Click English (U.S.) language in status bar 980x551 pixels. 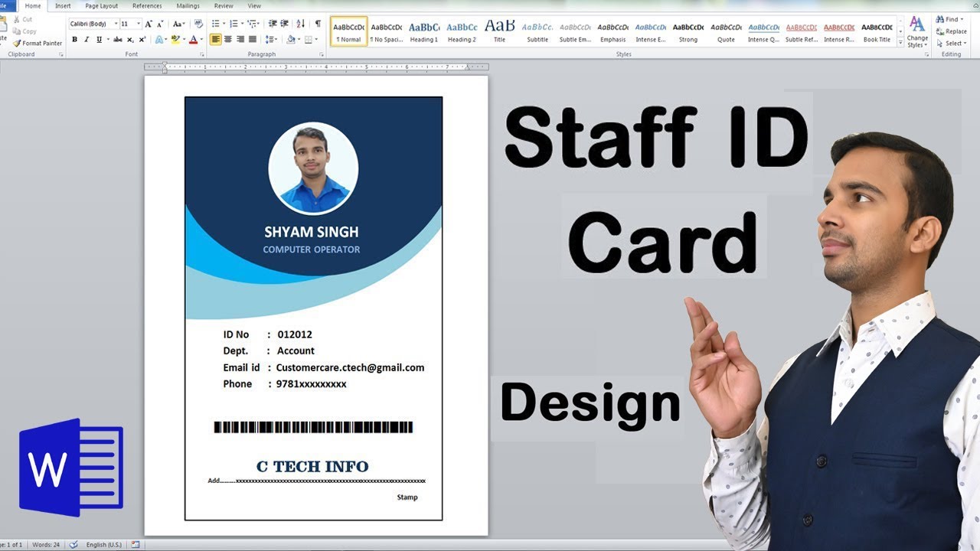[x=103, y=545]
